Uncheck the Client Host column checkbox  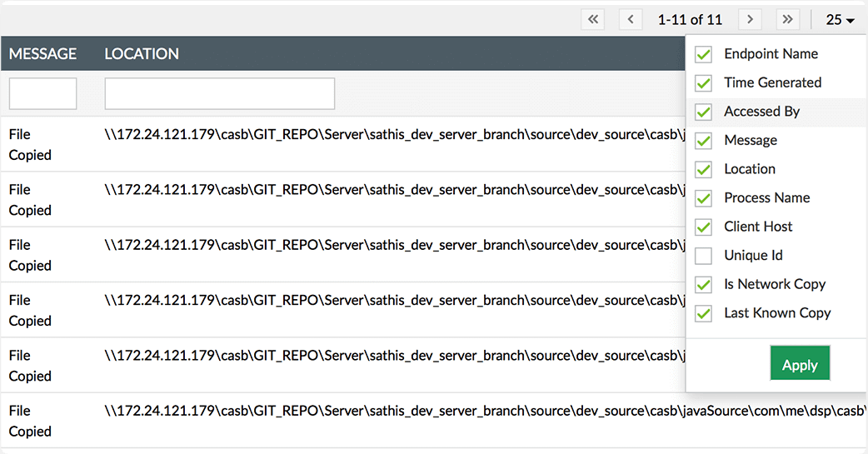704,227
